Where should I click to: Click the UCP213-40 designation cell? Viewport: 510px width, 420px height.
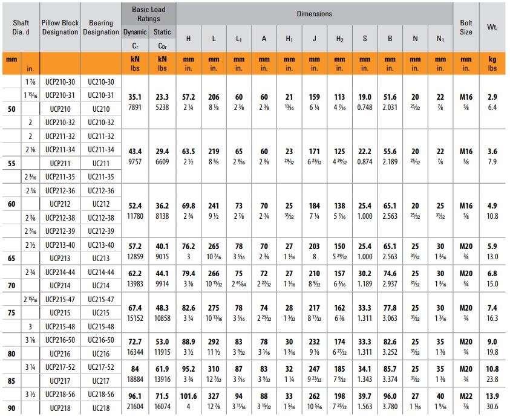tap(60, 245)
